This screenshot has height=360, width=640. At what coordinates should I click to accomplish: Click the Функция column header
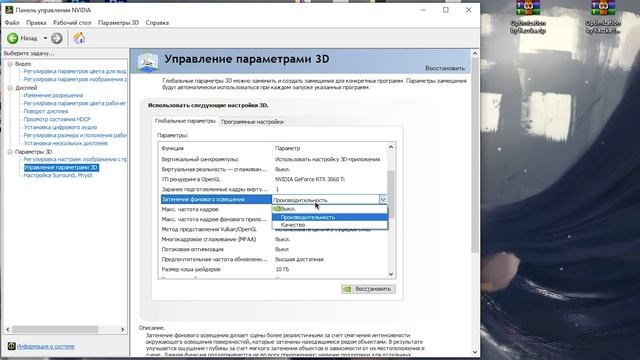coord(173,148)
